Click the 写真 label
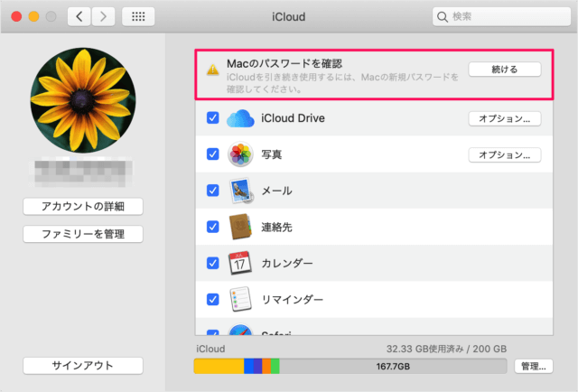578x392 pixels. pyautogui.click(x=272, y=154)
